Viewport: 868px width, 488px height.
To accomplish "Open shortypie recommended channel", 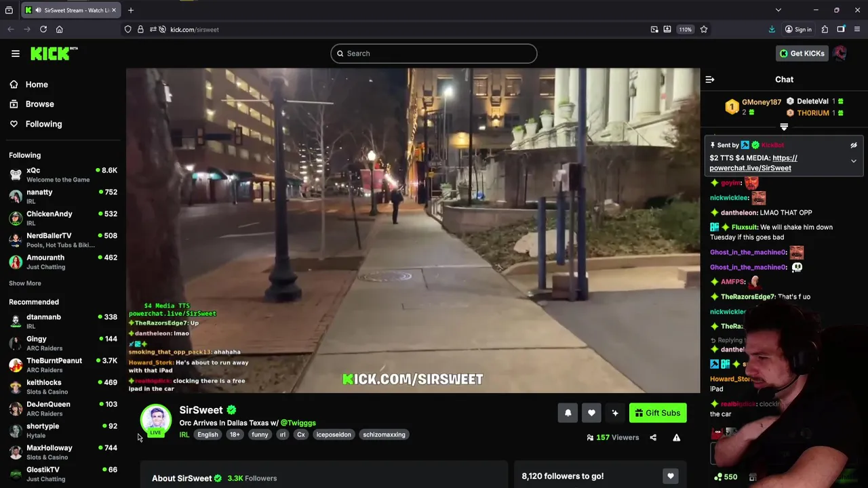I will (x=63, y=430).
